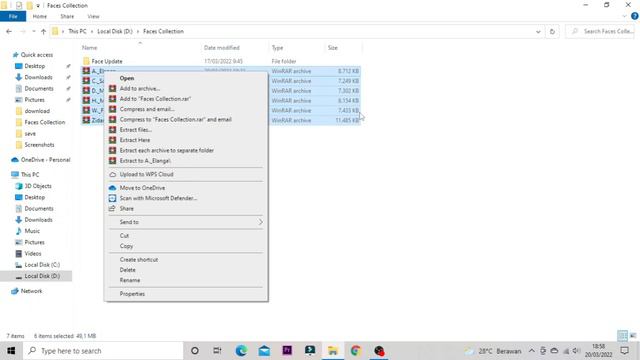
Task: Choose Extract files option
Action: point(136,130)
